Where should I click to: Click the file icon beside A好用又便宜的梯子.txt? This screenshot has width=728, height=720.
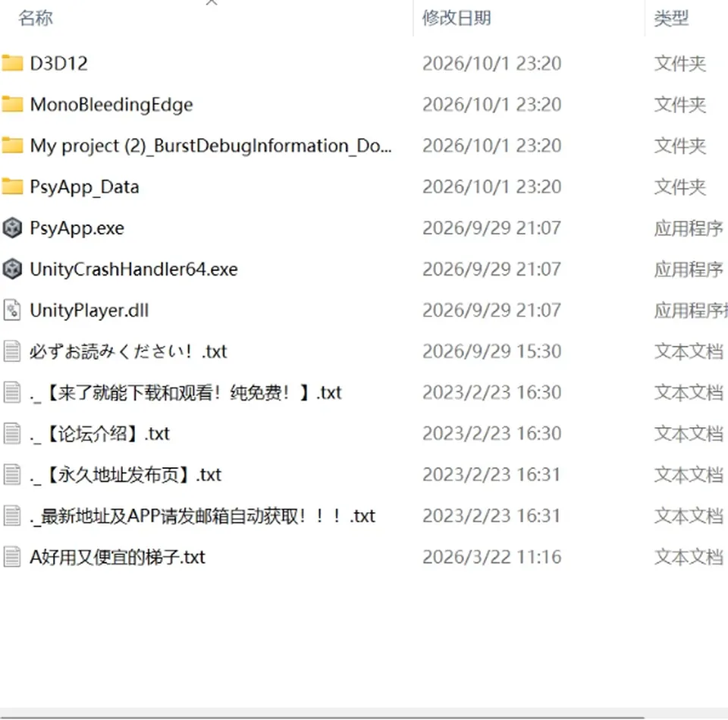pyautogui.click(x=12, y=557)
